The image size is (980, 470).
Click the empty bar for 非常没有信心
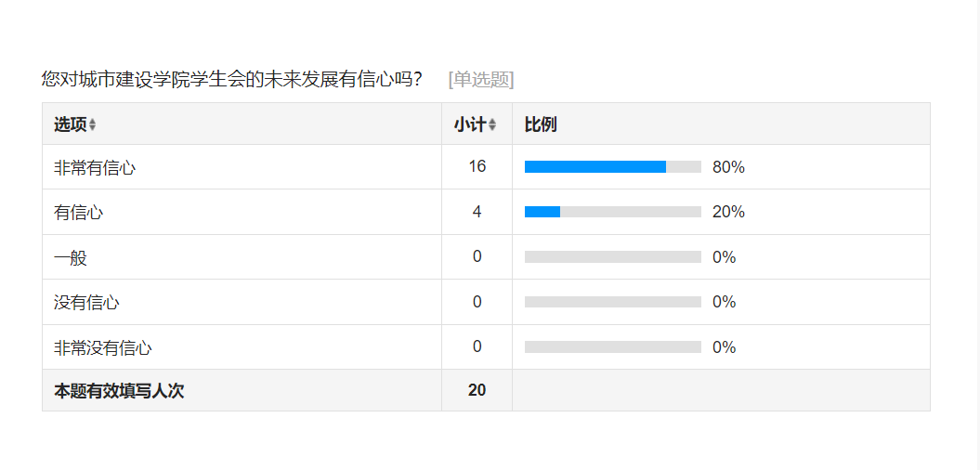tap(612, 346)
